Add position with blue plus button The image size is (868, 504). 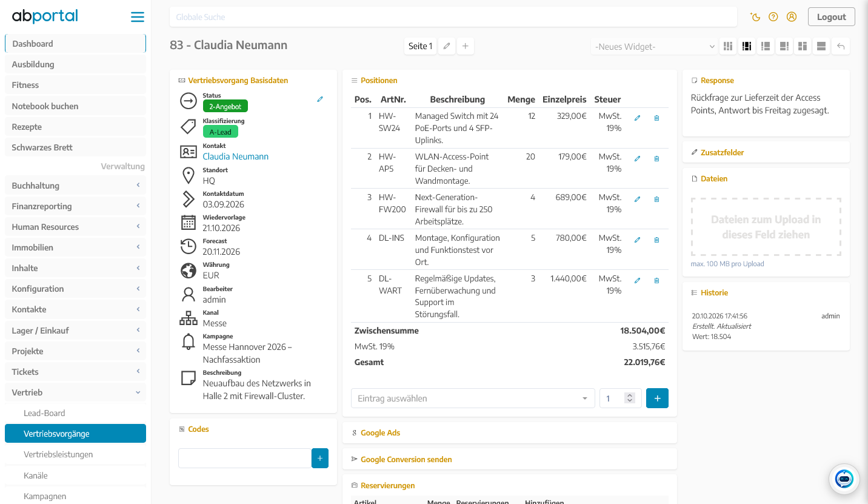[x=658, y=398]
